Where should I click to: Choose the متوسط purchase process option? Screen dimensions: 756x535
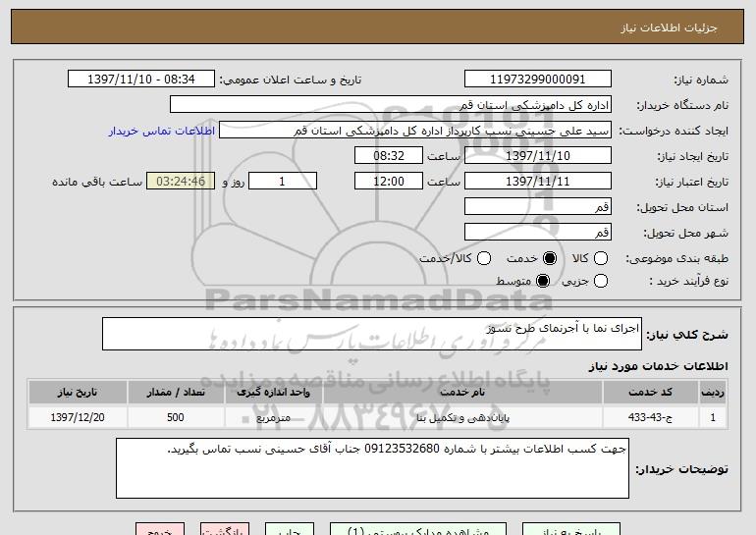[543, 281]
